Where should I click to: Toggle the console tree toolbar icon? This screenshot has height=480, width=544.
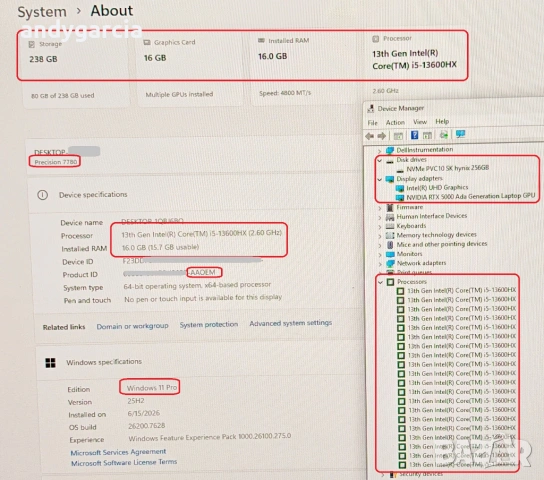[398, 136]
